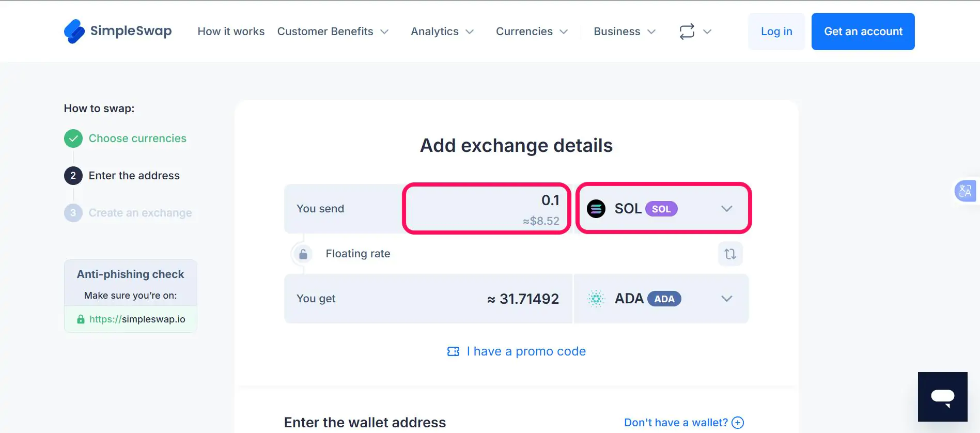Click the Get an account button
The height and width of the screenshot is (433, 980).
pos(863,32)
